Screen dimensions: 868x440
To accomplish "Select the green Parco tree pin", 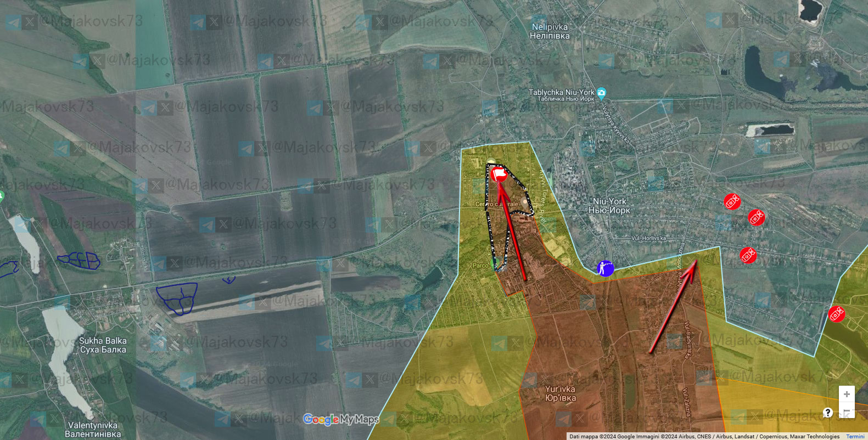I will click(x=494, y=265).
